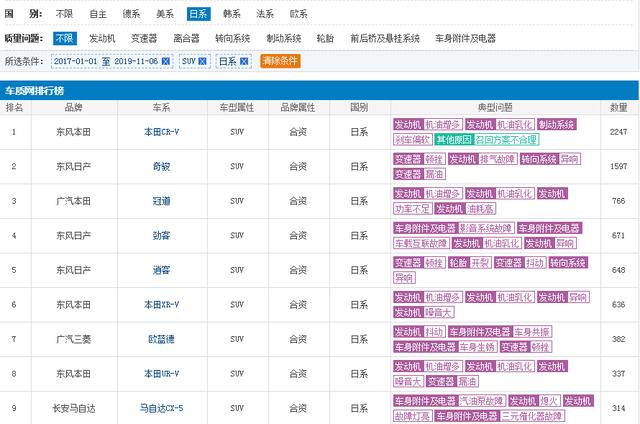Select 自主 country filter

pos(98,14)
